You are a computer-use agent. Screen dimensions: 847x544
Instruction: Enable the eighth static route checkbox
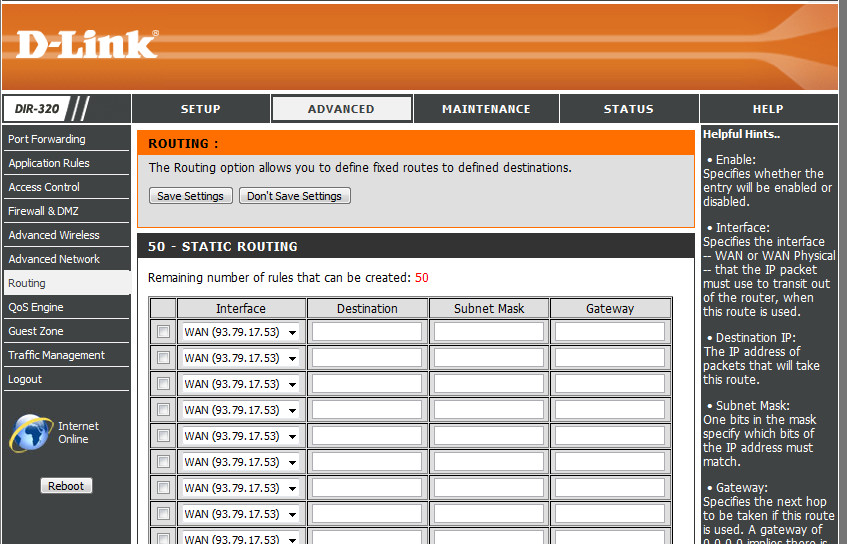163,513
